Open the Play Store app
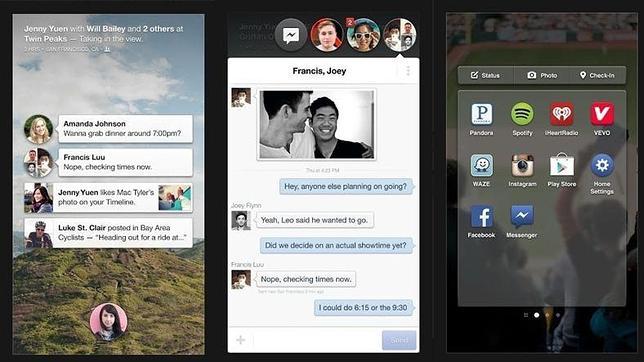This screenshot has height=362, width=644. (561, 166)
